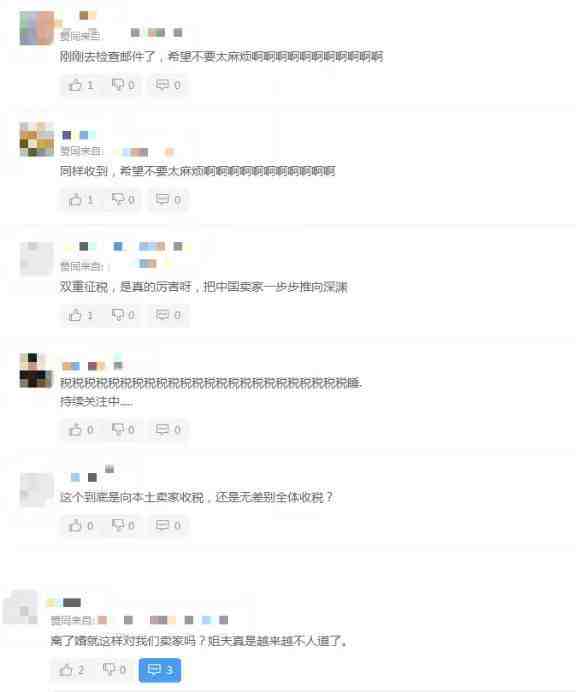Collapse the highlighted 3 replies button
This screenshot has height=692, width=576.
(160, 670)
